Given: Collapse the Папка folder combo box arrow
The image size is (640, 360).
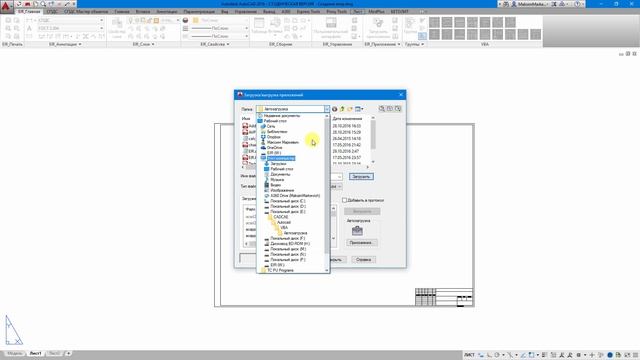Looking at the screenshot, I should (x=327, y=109).
